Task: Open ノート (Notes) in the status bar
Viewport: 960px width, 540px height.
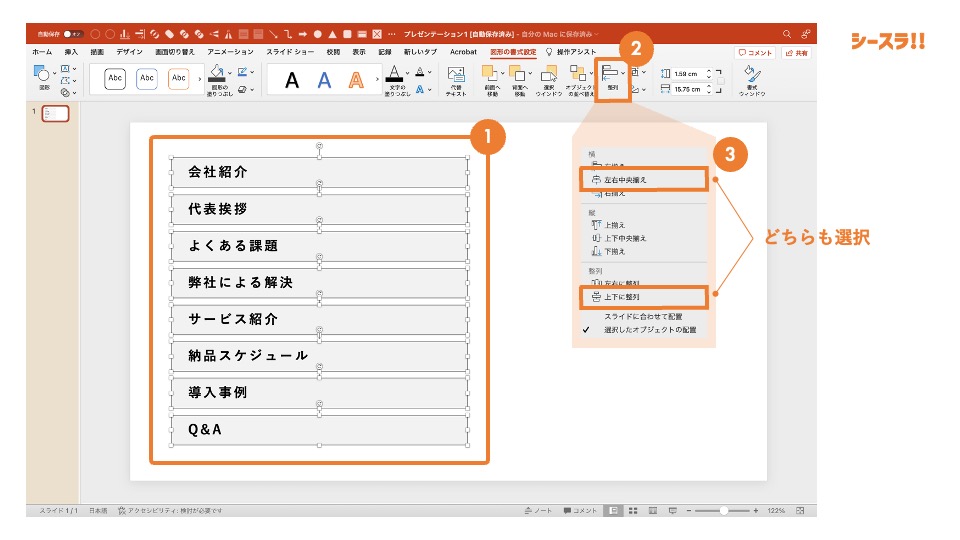Action: 539,510
